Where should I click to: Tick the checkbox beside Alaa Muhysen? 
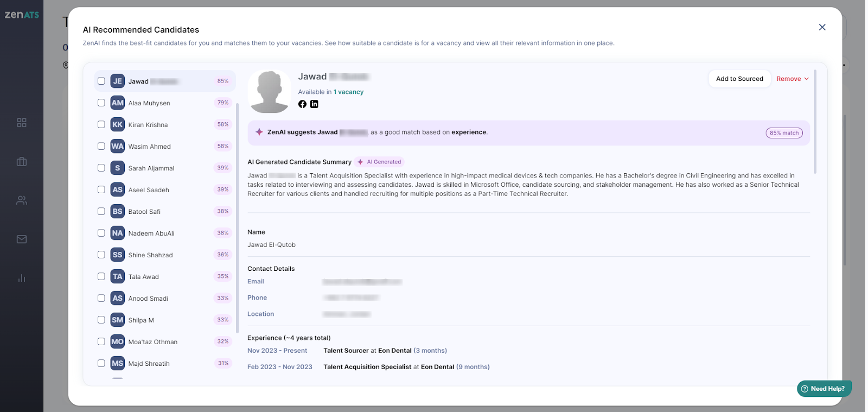point(101,103)
